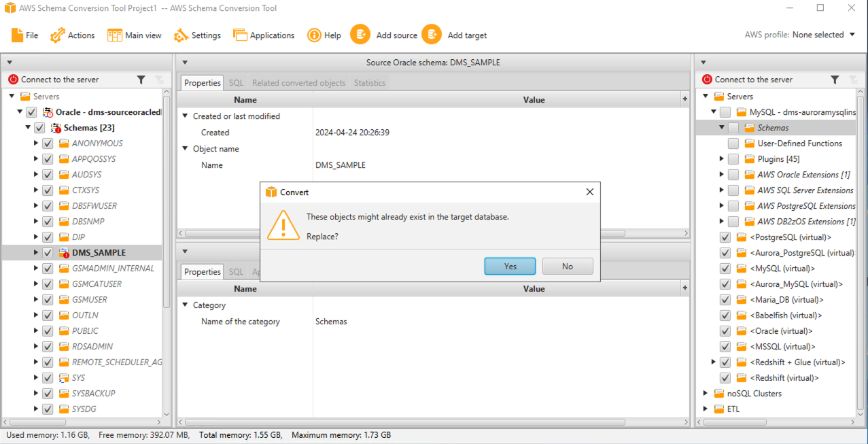Toggle the Schemas [23] checkbox
Viewport: 868px width, 444px height.
(39, 127)
